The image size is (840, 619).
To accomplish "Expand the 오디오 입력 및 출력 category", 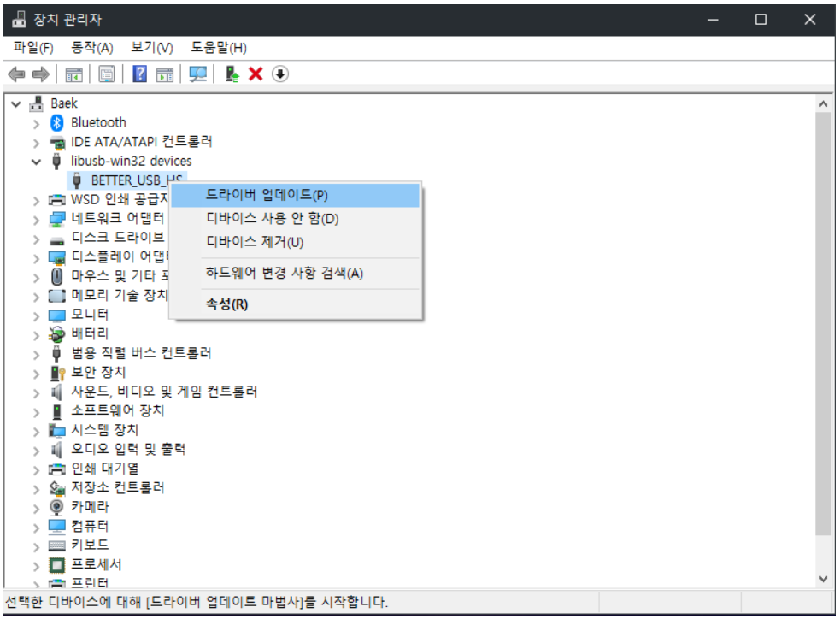I will (37, 451).
